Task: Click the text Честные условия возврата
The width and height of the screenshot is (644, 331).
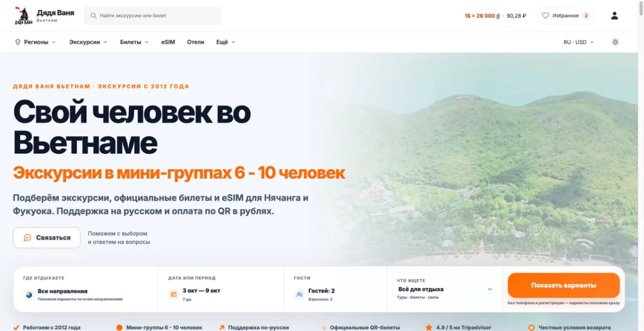Action: (x=575, y=328)
